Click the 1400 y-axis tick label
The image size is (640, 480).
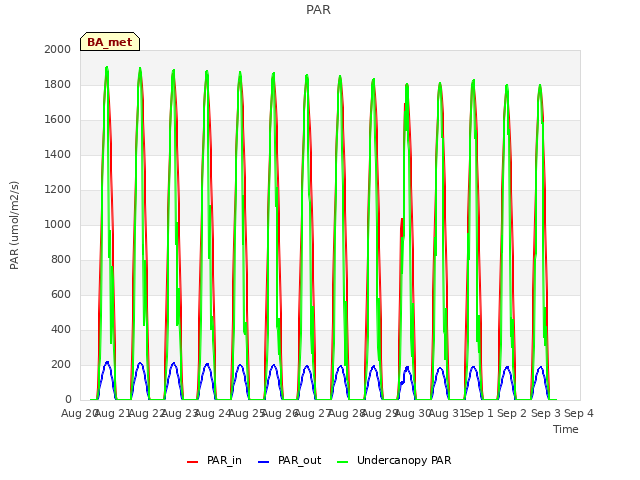58,154
